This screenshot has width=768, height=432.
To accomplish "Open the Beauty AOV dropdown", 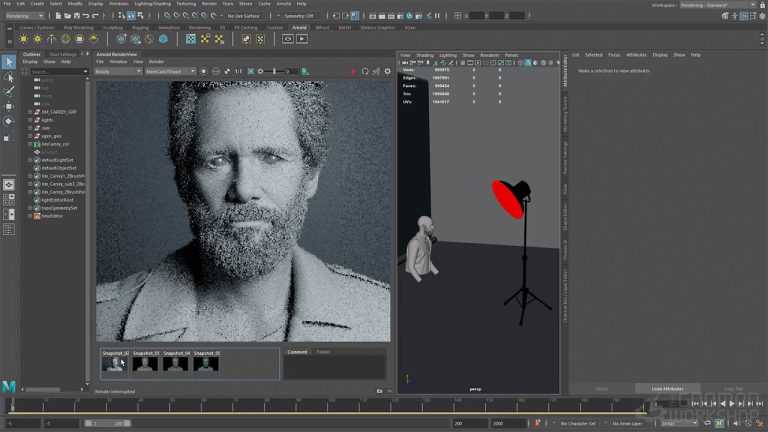I will [x=118, y=71].
